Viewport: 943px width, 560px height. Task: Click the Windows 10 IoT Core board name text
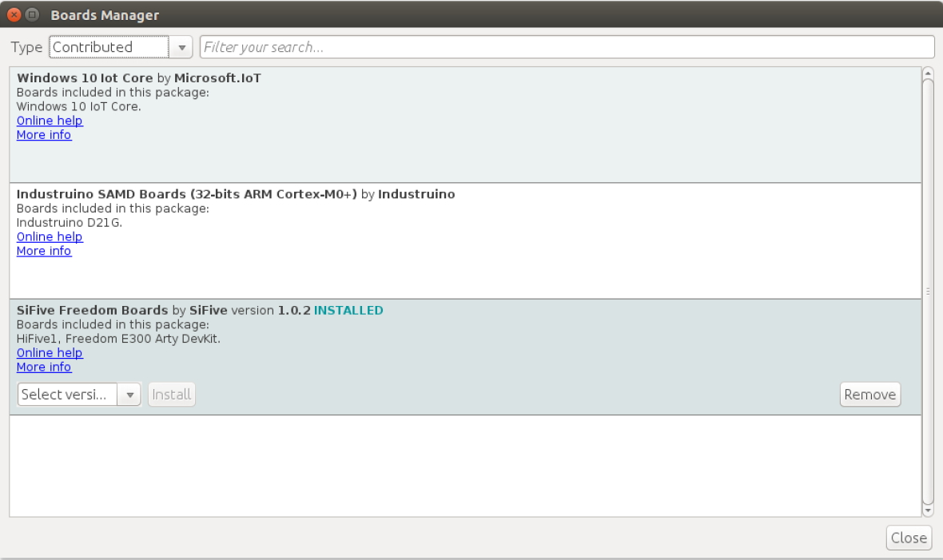click(79, 106)
